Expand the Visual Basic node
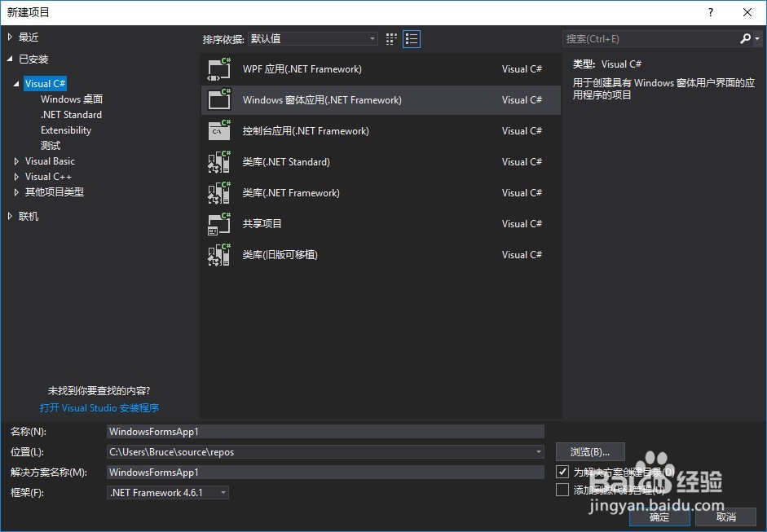 click(16, 160)
